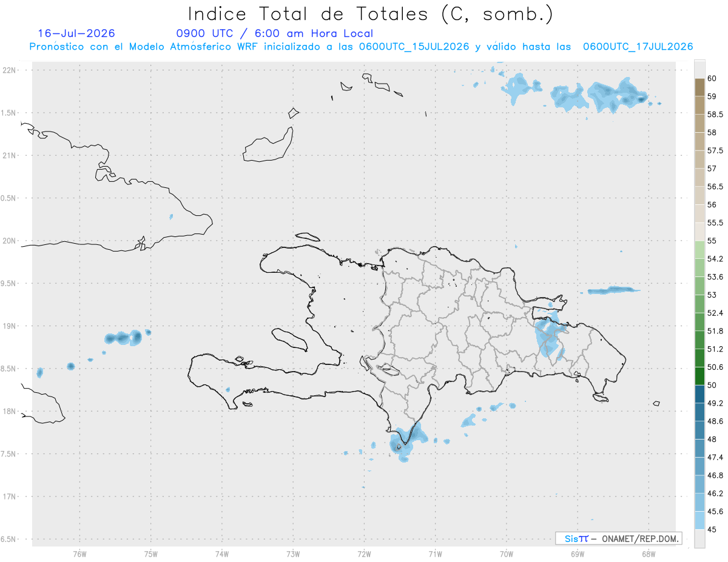Click the longitude label "76W"
Screen dimensions: 728x562
tap(80, 554)
